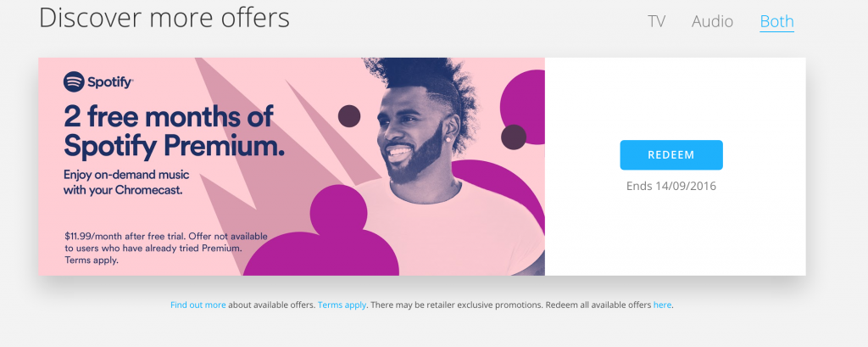This screenshot has height=347, width=868.
Task: Redeem the Spotify Premium offer
Action: 671,154
